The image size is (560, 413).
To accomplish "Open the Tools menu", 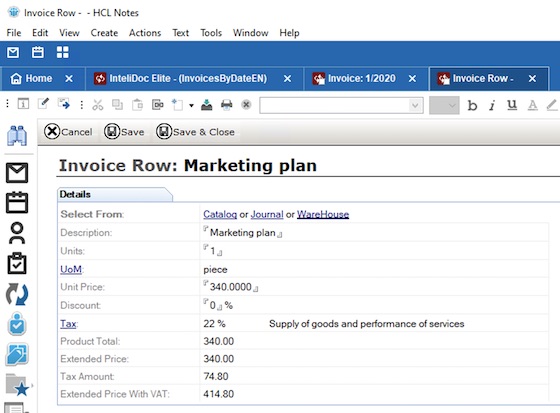I will pyautogui.click(x=211, y=33).
